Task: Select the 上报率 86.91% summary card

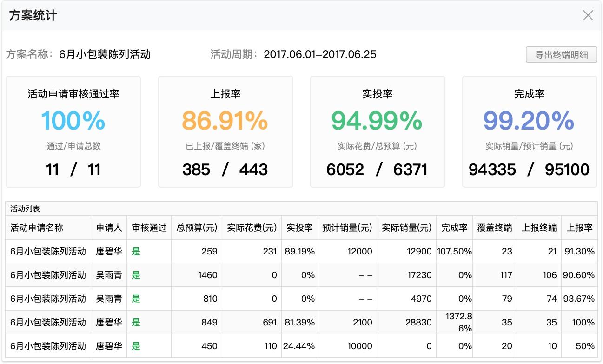Action: [x=225, y=132]
